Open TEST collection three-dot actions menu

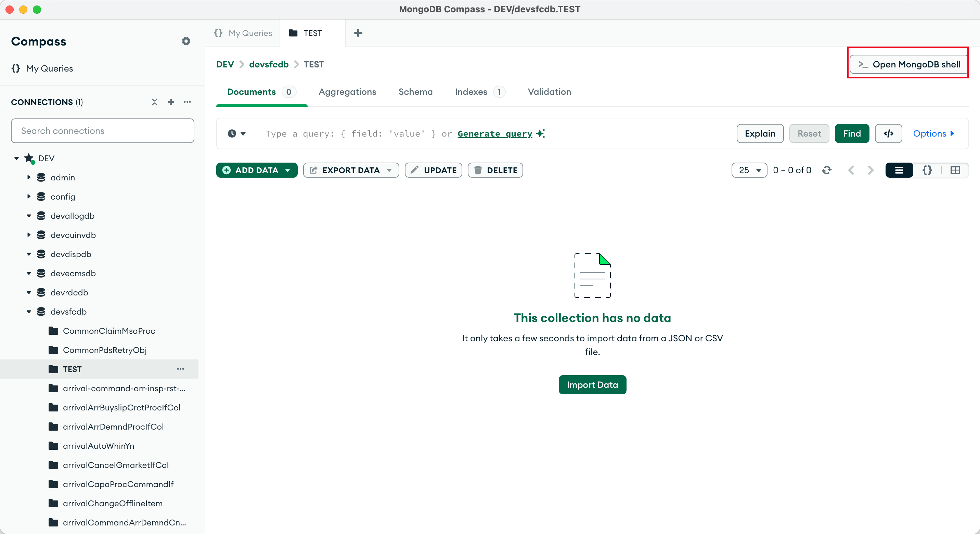pyautogui.click(x=180, y=369)
